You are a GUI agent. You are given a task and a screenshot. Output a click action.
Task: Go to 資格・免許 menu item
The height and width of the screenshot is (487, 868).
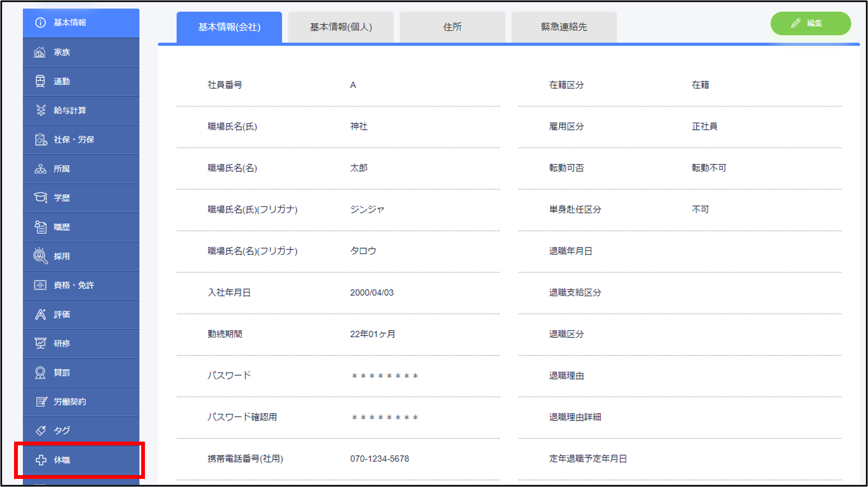click(74, 285)
